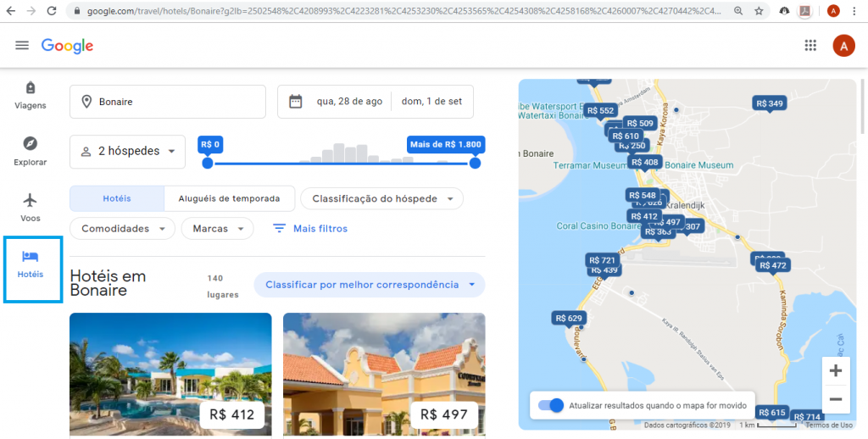Open Termos de Uso link on map
This screenshot has width=868, height=439.
click(x=829, y=425)
